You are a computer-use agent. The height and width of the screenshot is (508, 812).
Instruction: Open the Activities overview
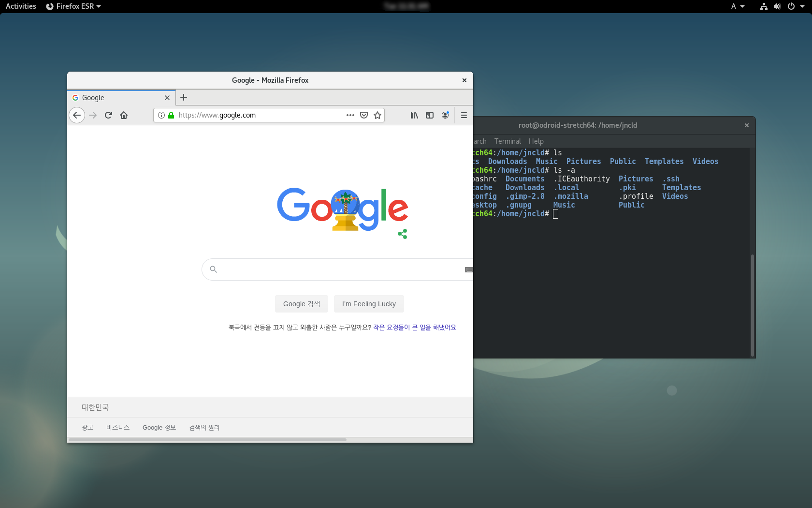pos(21,6)
